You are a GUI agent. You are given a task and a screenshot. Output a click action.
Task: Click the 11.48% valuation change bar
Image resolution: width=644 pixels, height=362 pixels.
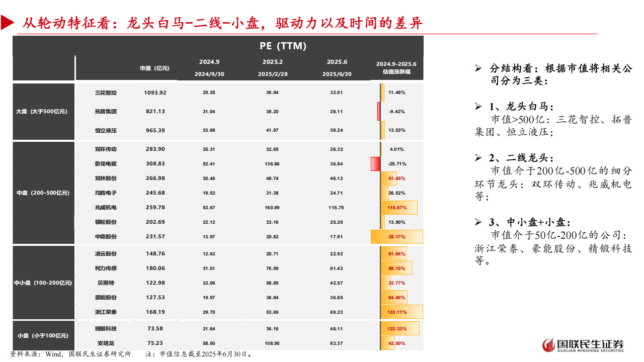pos(383,93)
